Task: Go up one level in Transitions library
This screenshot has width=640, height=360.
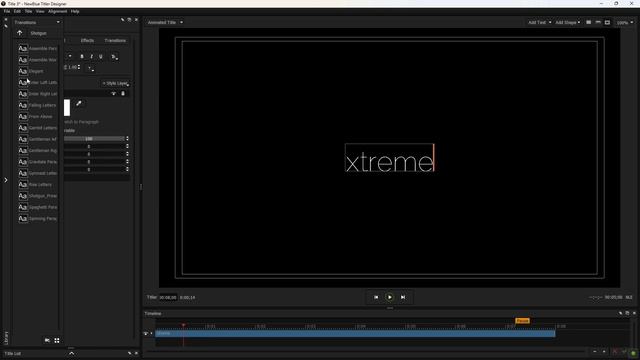Action: [x=20, y=33]
